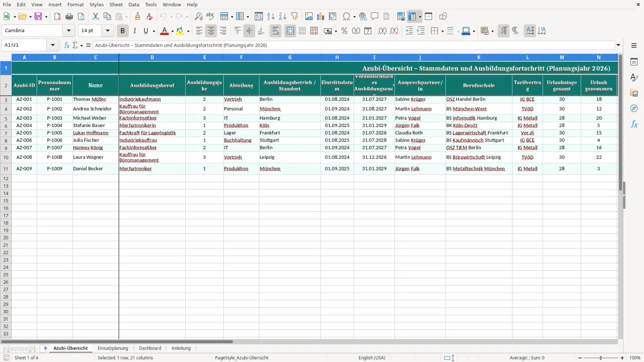Click the zoom in plus button
This screenshot has height=362, width=644.
click(623, 358)
